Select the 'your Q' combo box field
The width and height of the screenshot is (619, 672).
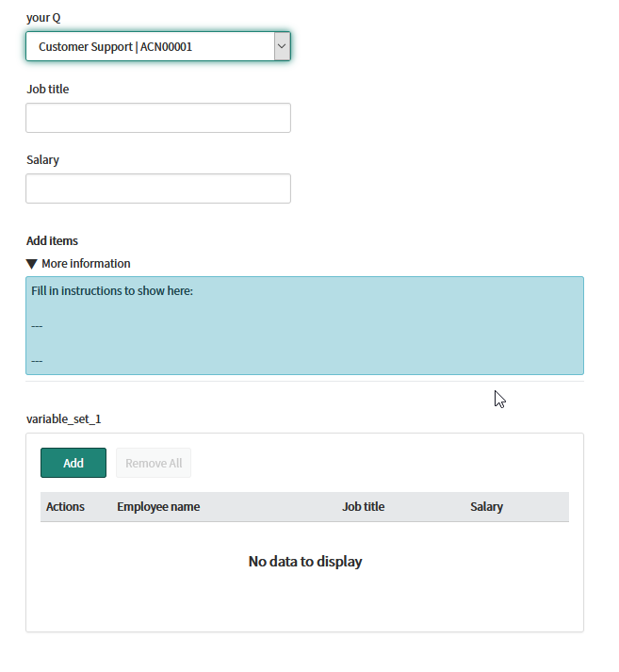158,46
